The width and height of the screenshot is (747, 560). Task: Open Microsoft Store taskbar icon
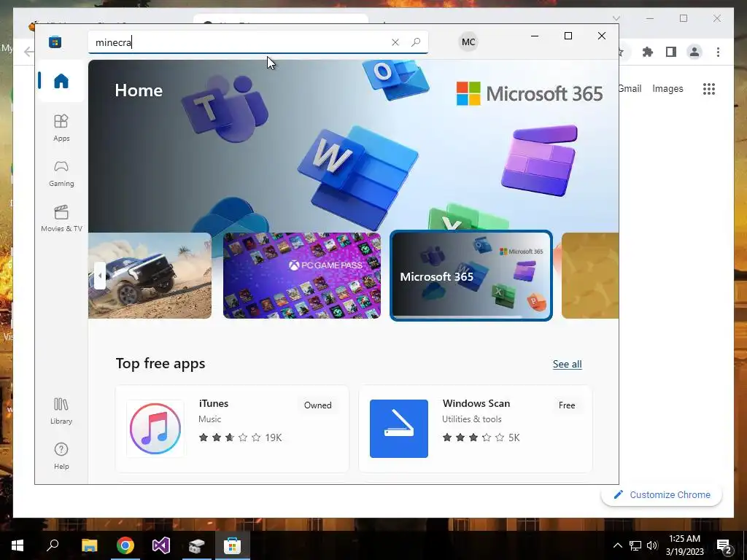(233, 545)
